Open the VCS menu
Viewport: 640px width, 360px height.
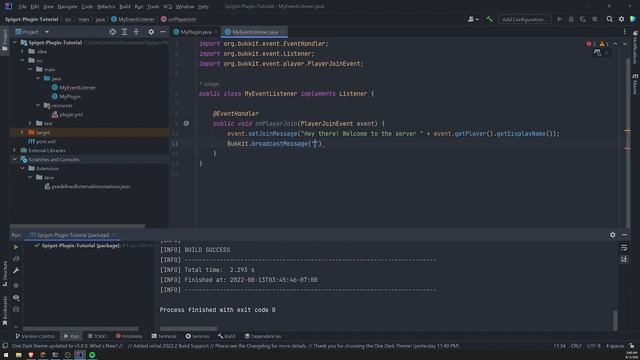tap(167, 7)
